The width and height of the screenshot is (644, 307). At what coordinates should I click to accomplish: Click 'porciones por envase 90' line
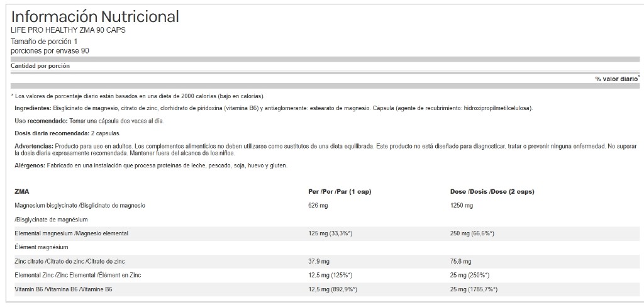(50, 51)
